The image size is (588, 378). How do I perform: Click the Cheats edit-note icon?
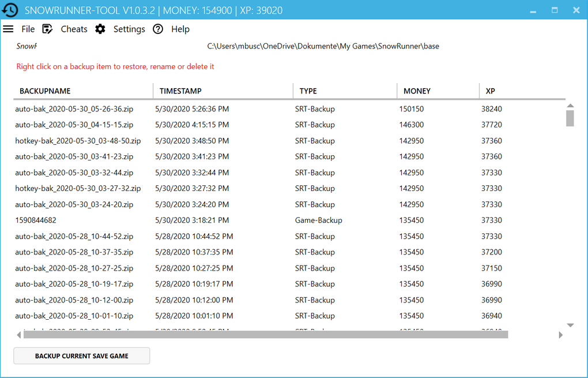(x=48, y=29)
